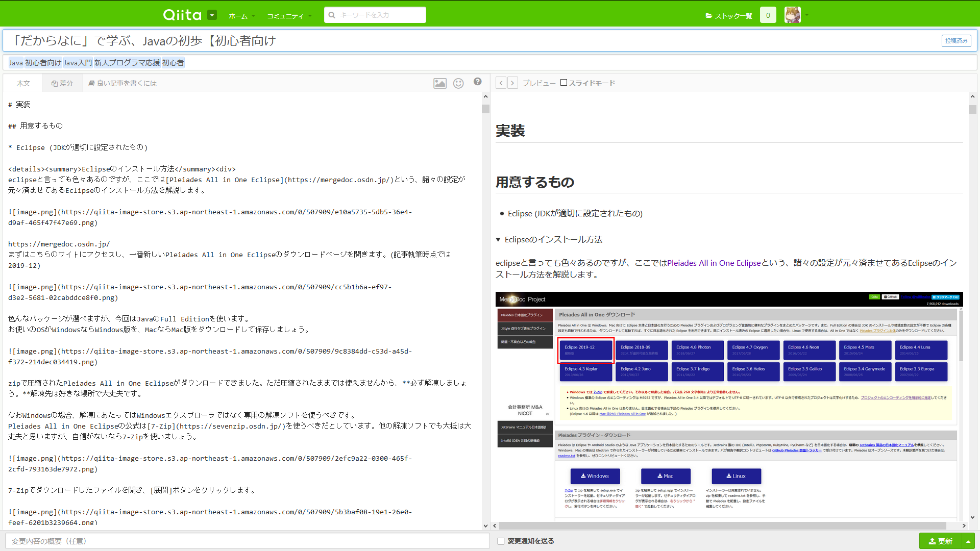Click editor scrollbar down arrow

tap(485, 525)
